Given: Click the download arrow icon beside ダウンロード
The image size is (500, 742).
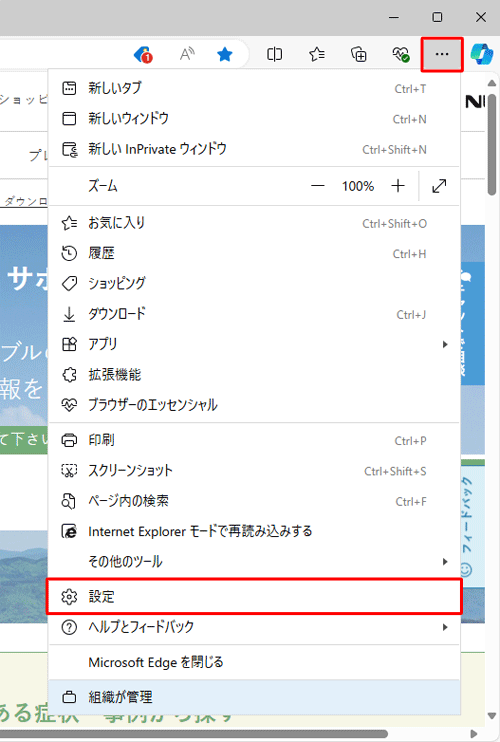Looking at the screenshot, I should tap(70, 314).
